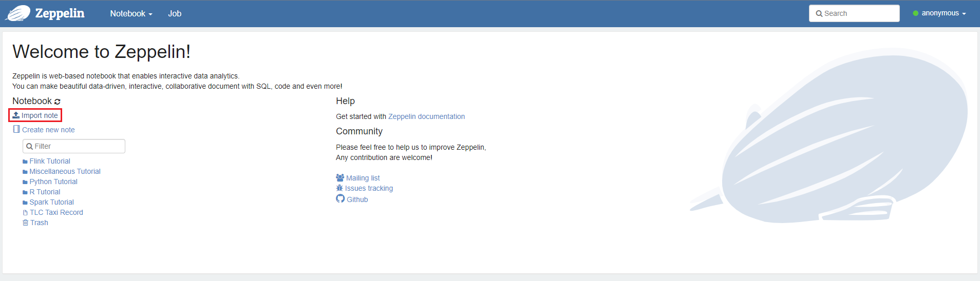Image resolution: width=980 pixels, height=281 pixels.
Task: Click the green status dot beside anonymous
Action: click(x=916, y=13)
